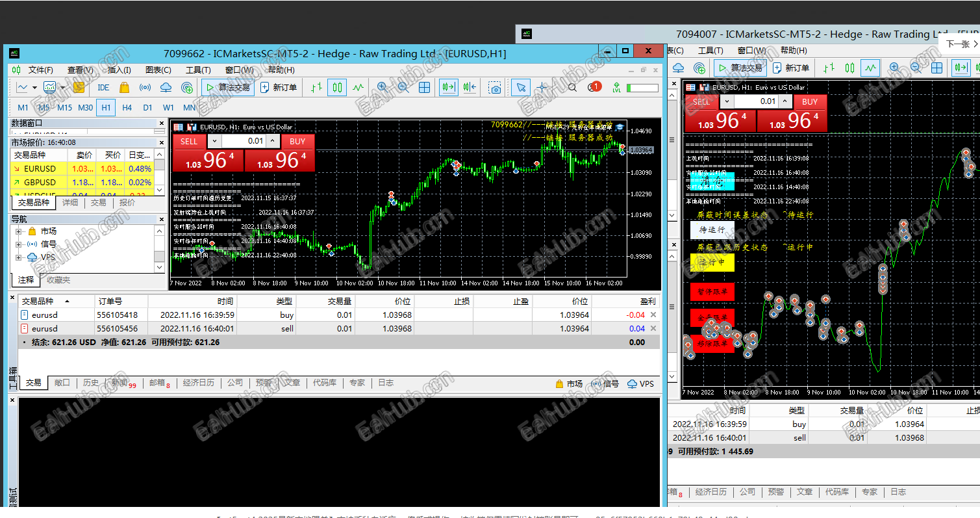The image size is (980, 518).
Task: Increase lot volume on right chart trade panel
Action: (786, 101)
